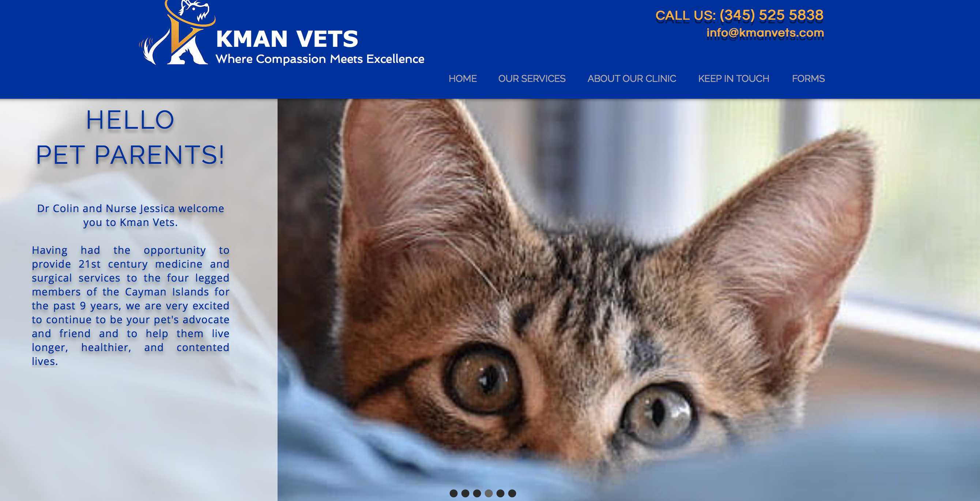Click the kitten slideshow photo
The width and height of the screenshot is (980, 501).
(629, 300)
